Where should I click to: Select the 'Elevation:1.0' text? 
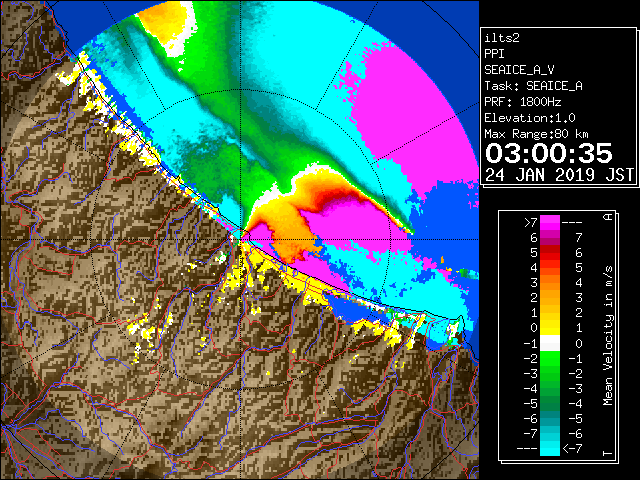click(x=530, y=118)
